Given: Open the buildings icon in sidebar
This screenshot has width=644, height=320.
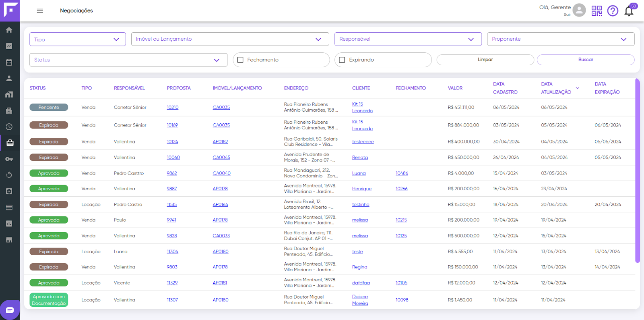Looking at the screenshot, I should (x=9, y=110).
